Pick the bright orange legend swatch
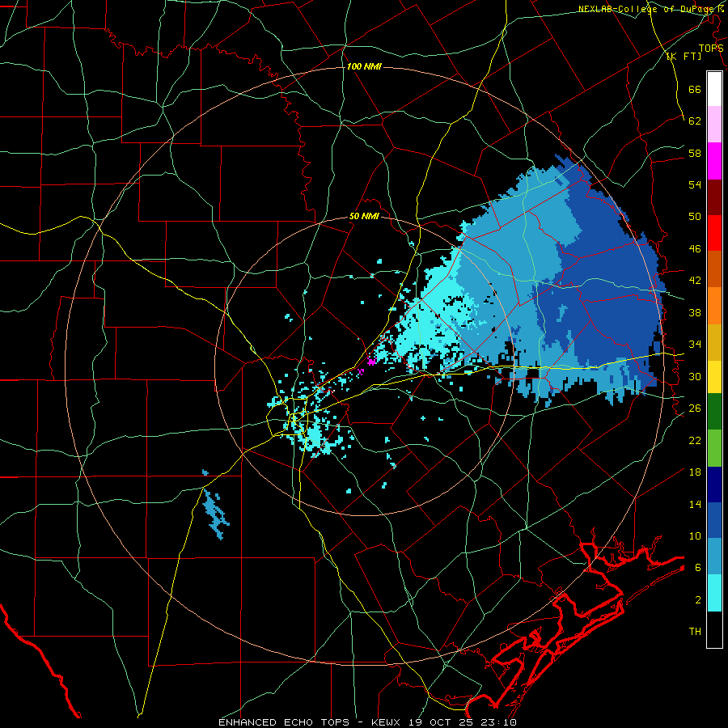Image resolution: width=728 pixels, height=728 pixels. (x=714, y=306)
